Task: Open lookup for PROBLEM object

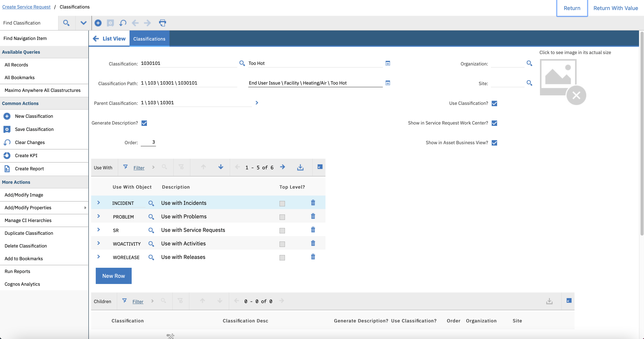Action: pyautogui.click(x=151, y=217)
